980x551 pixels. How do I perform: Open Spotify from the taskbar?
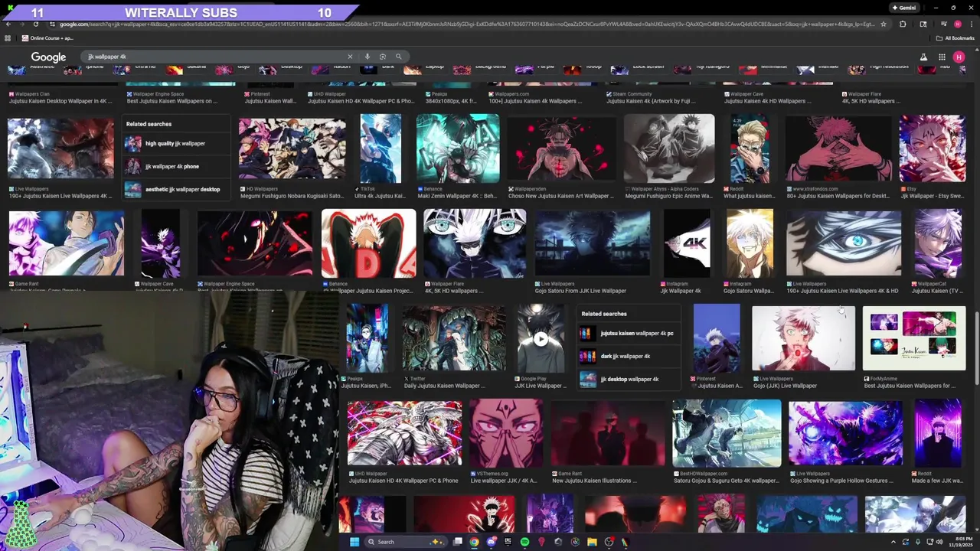click(x=524, y=542)
